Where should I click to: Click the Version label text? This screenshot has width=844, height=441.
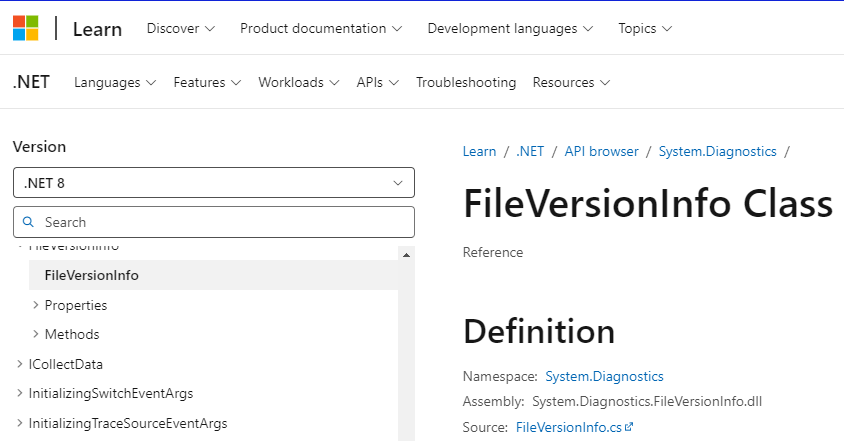coord(39,146)
